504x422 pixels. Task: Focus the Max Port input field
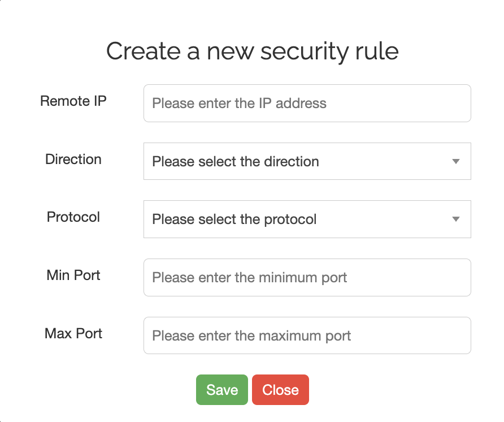pos(307,336)
